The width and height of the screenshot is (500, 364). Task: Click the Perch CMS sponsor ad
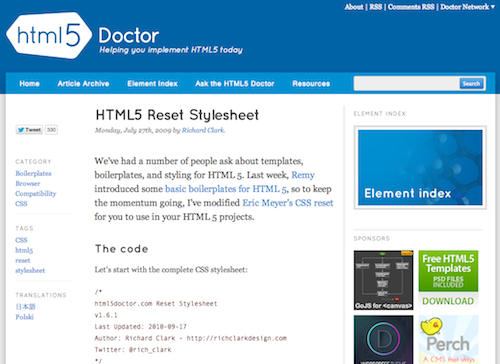point(448,340)
